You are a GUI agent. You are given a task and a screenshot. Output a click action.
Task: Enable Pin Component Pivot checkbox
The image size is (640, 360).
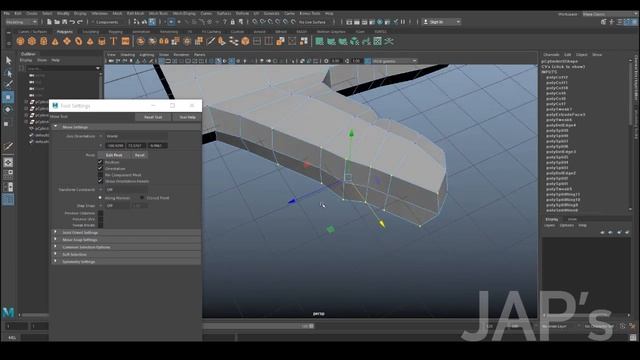[100, 175]
